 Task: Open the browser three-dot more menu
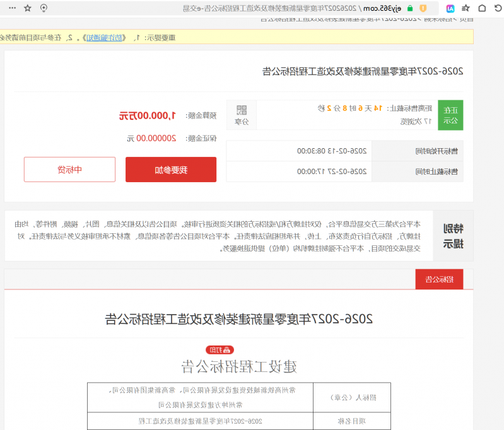point(12,8)
